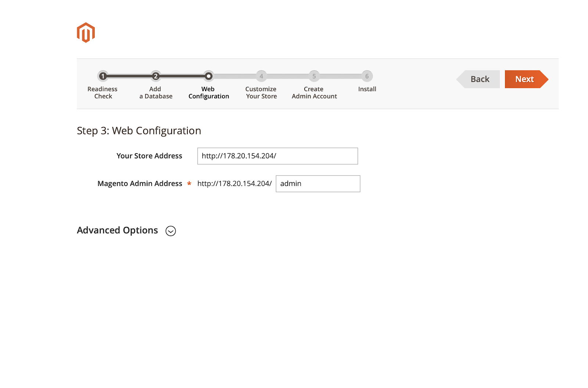
Task: Focus the Magento Admin Address field
Action: click(318, 184)
